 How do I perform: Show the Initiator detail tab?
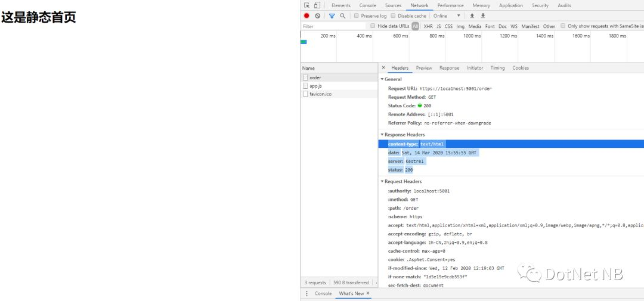point(475,68)
